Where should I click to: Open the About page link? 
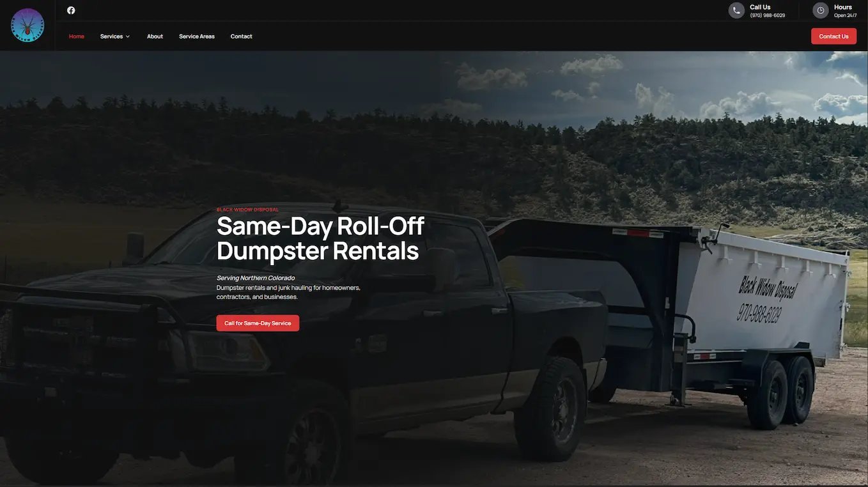(x=155, y=36)
